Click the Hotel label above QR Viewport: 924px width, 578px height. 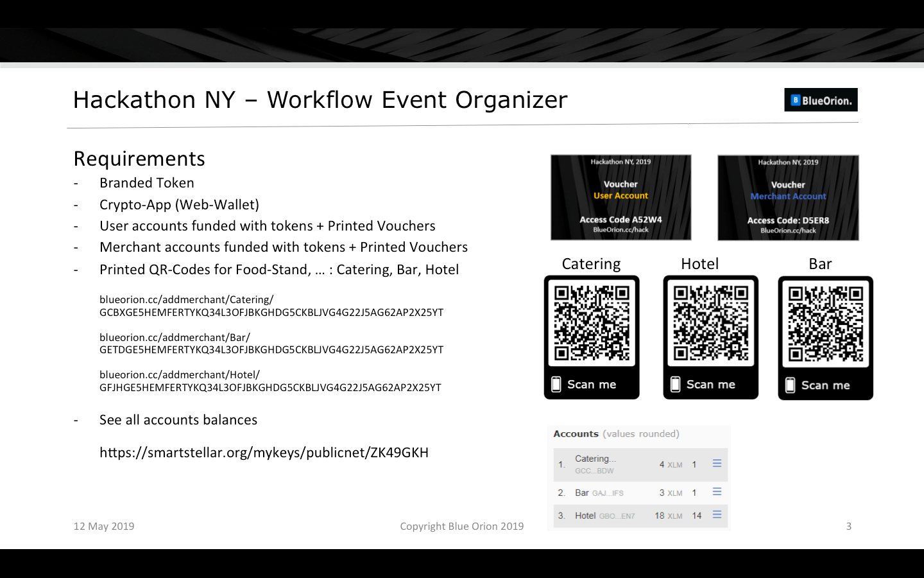pyautogui.click(x=700, y=264)
